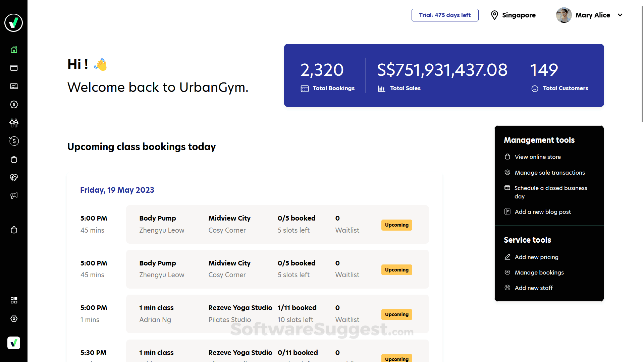The height and width of the screenshot is (362, 644).
Task: Click the handshake partnerships sidebar icon
Action: coord(14,178)
